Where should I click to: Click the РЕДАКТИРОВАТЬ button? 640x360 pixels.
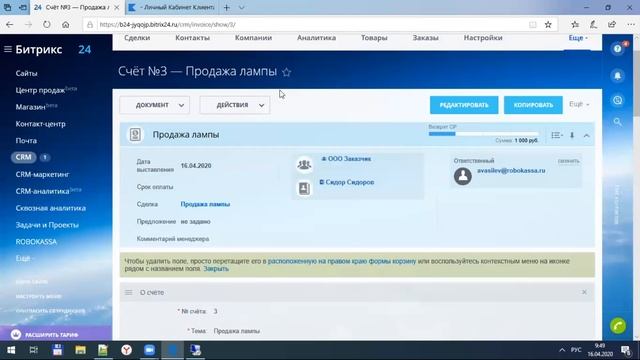coord(464,105)
